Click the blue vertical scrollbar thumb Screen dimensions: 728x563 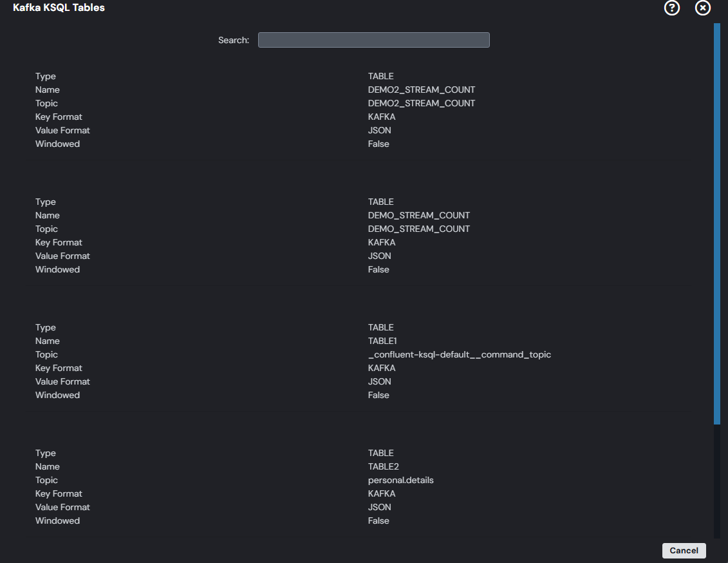717,224
